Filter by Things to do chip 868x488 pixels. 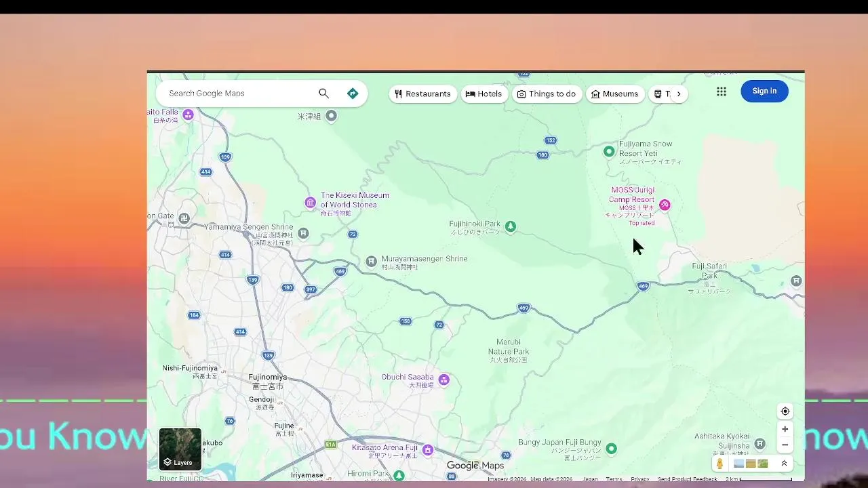coord(546,94)
